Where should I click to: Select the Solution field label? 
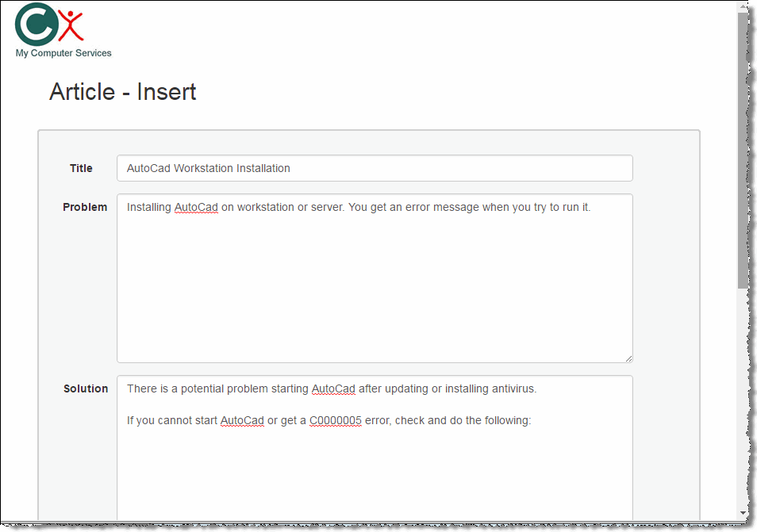84,388
